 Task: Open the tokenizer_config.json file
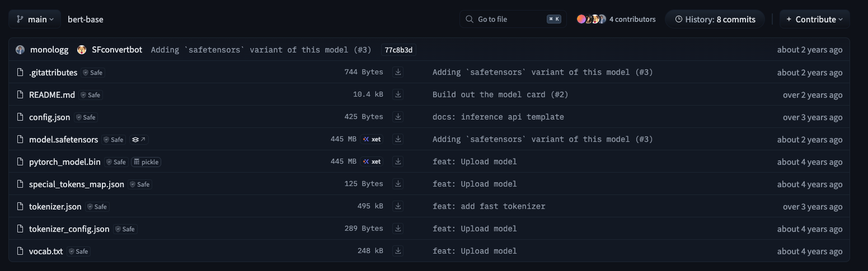click(x=69, y=229)
